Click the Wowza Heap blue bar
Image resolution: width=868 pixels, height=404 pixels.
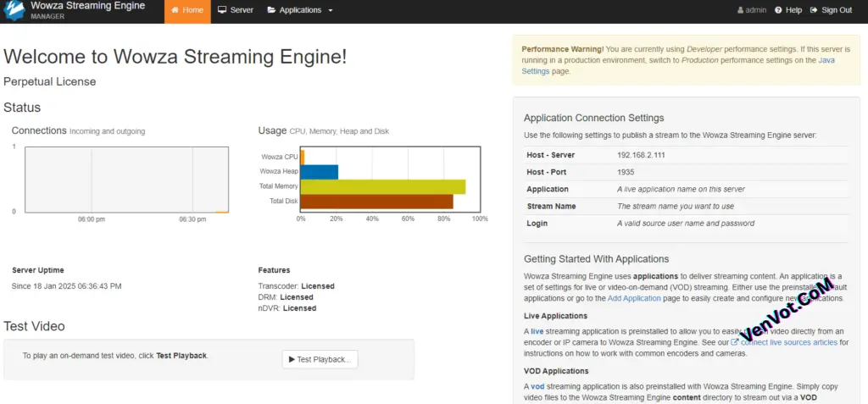[320, 172]
